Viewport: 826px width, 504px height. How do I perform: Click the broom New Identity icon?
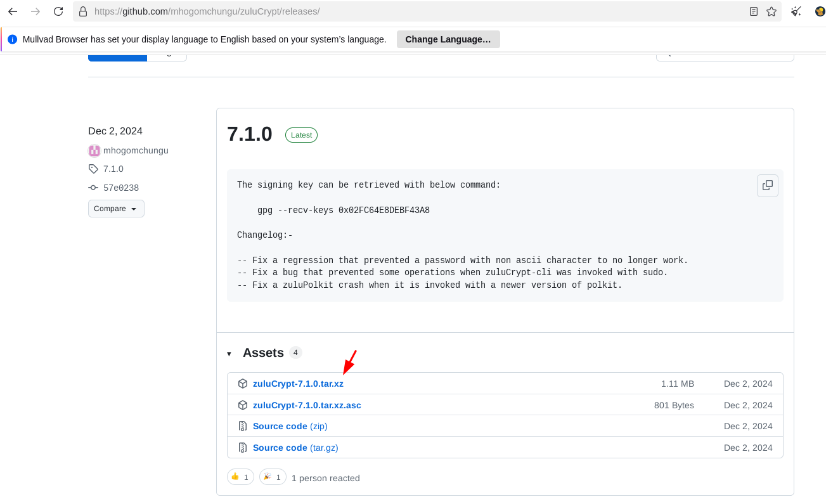[x=796, y=11]
